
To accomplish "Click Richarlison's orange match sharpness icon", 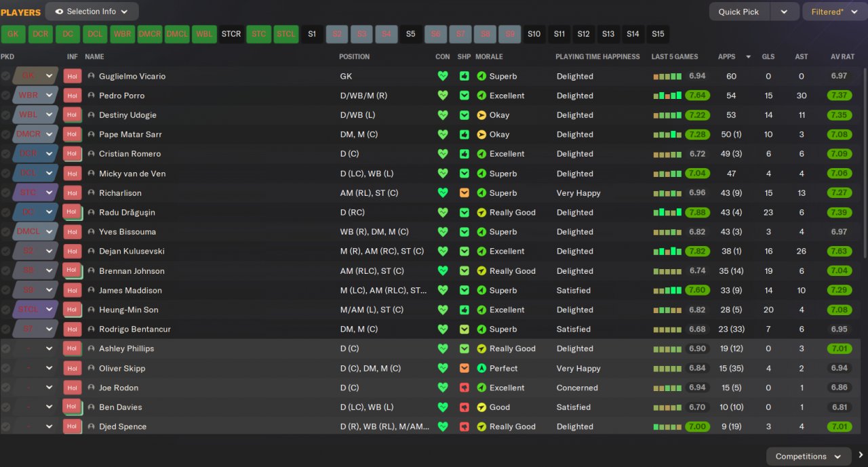I will pyautogui.click(x=464, y=193).
